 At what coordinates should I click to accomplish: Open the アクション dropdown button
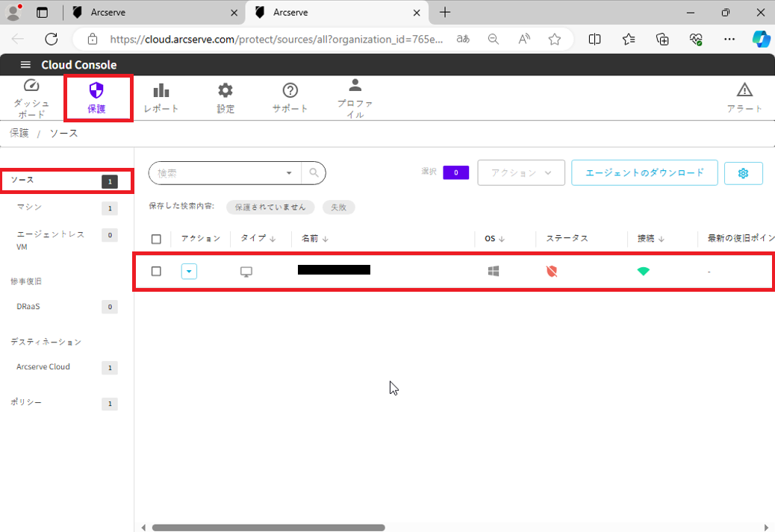point(521,173)
